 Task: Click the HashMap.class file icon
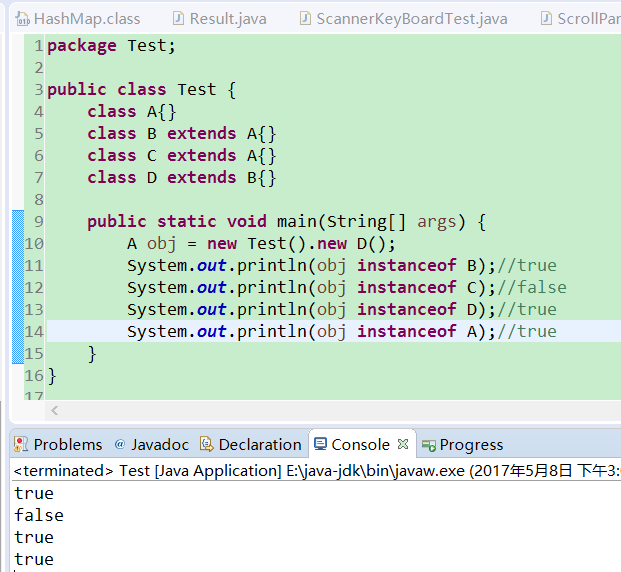[23, 19]
